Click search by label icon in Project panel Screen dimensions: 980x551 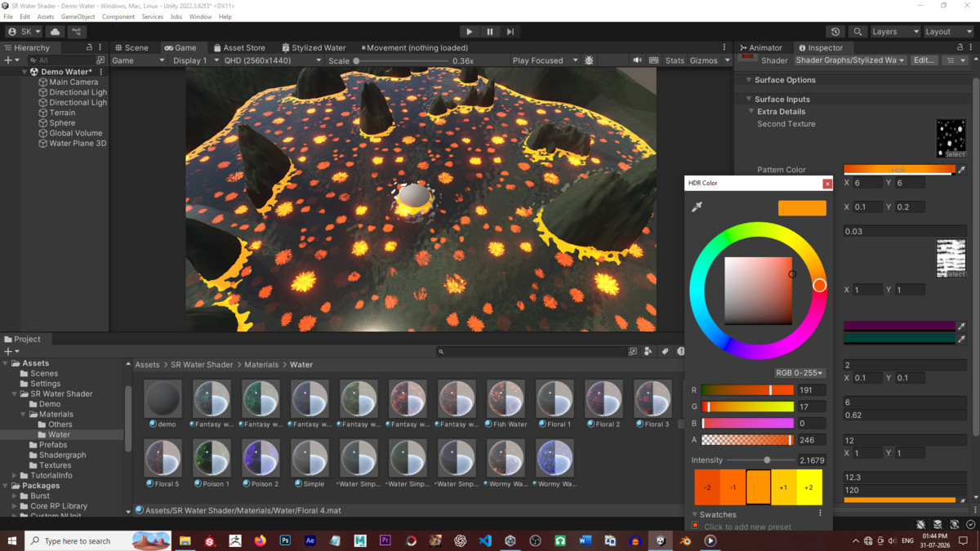click(x=665, y=351)
